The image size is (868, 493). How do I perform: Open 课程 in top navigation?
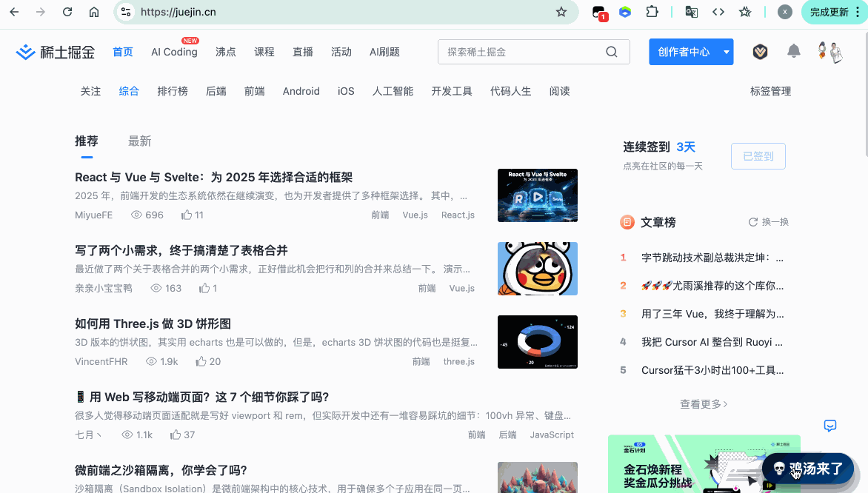[264, 52]
